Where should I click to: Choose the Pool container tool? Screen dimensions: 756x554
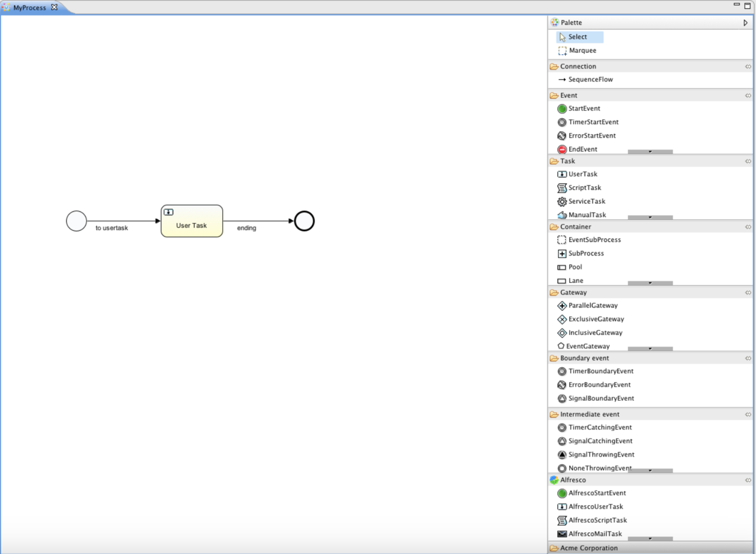pyautogui.click(x=570, y=267)
